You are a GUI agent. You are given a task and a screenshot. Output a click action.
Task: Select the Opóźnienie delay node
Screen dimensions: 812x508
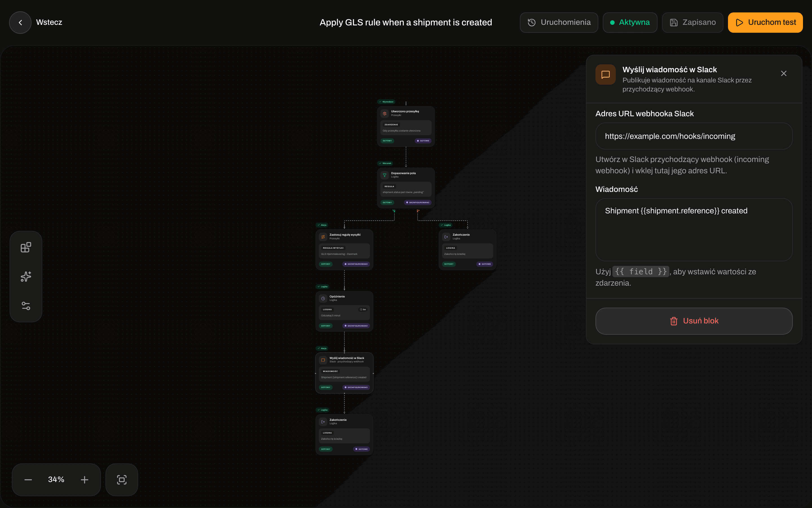pyautogui.click(x=344, y=312)
